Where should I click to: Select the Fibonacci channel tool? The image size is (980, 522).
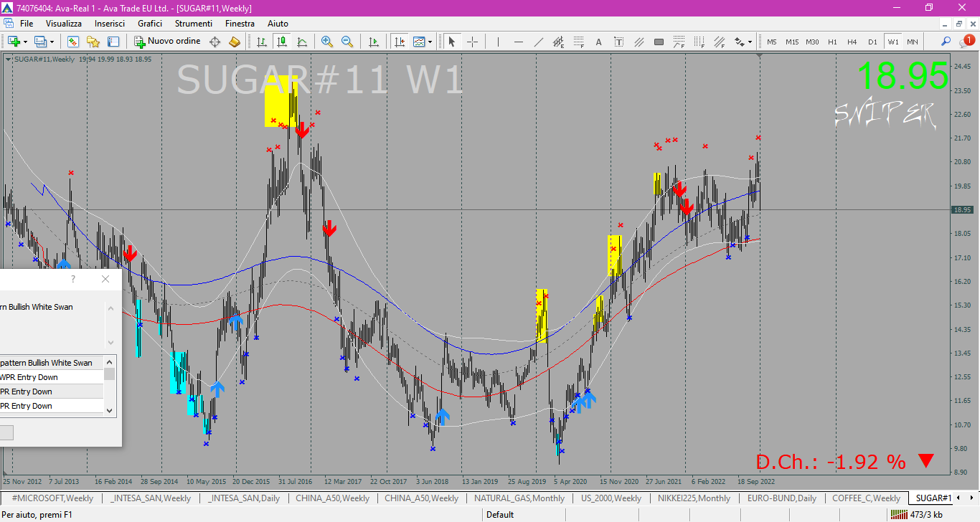click(719, 42)
